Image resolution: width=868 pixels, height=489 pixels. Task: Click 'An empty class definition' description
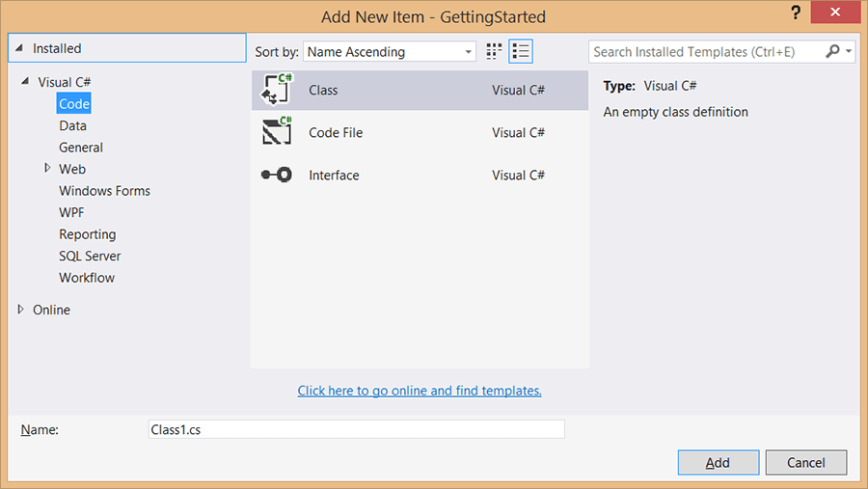click(x=675, y=112)
